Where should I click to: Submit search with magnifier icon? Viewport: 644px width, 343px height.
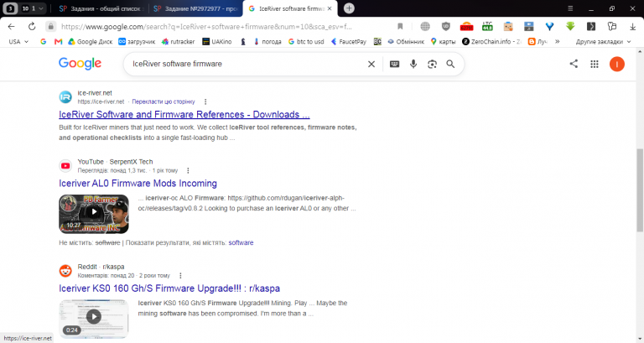pos(450,64)
